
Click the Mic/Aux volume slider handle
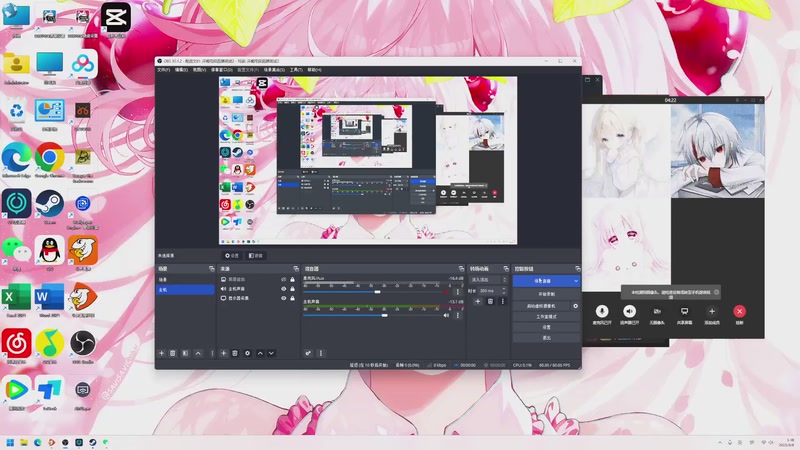coord(378,292)
